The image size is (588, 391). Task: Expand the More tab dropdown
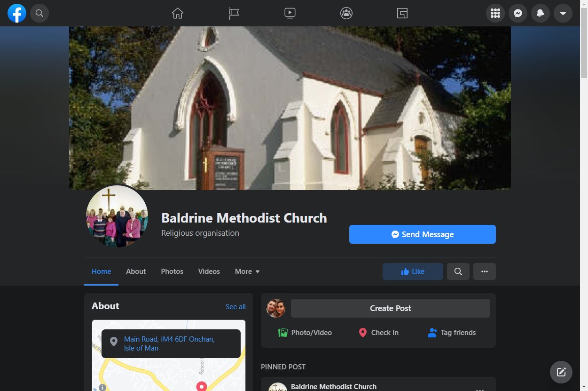coord(247,271)
